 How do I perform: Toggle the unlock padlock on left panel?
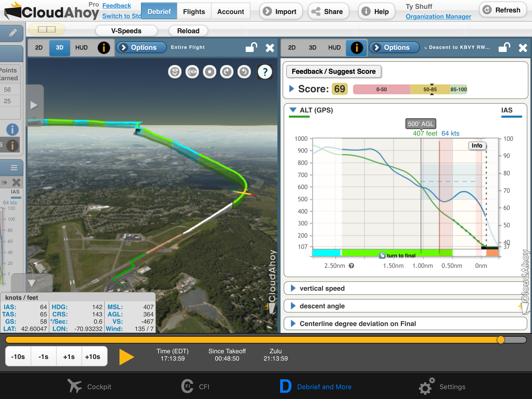(x=251, y=48)
